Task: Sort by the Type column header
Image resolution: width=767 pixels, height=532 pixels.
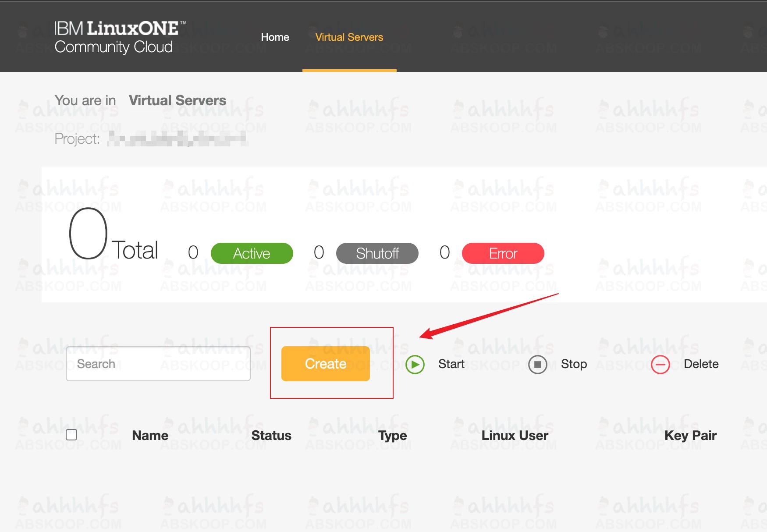Action: click(x=392, y=436)
